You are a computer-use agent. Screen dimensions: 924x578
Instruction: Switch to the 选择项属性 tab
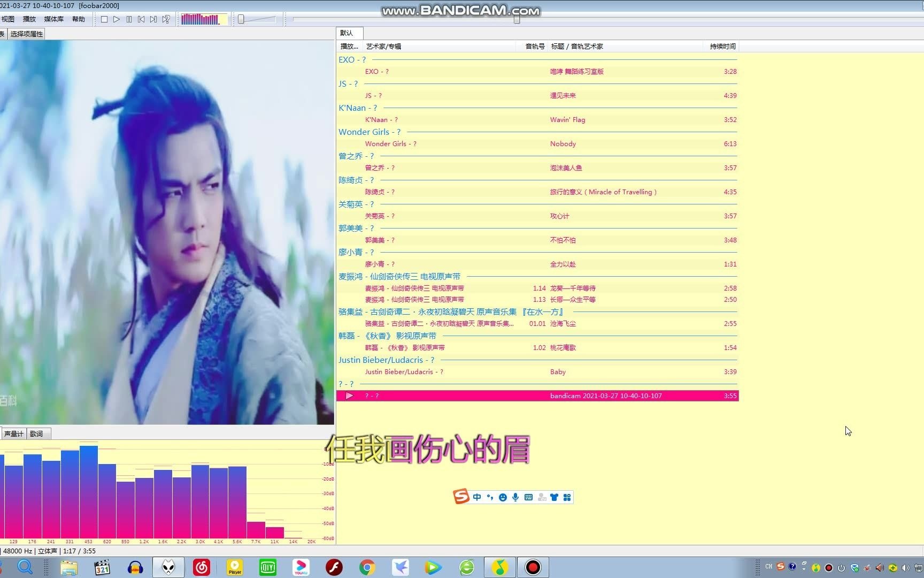[26, 34]
